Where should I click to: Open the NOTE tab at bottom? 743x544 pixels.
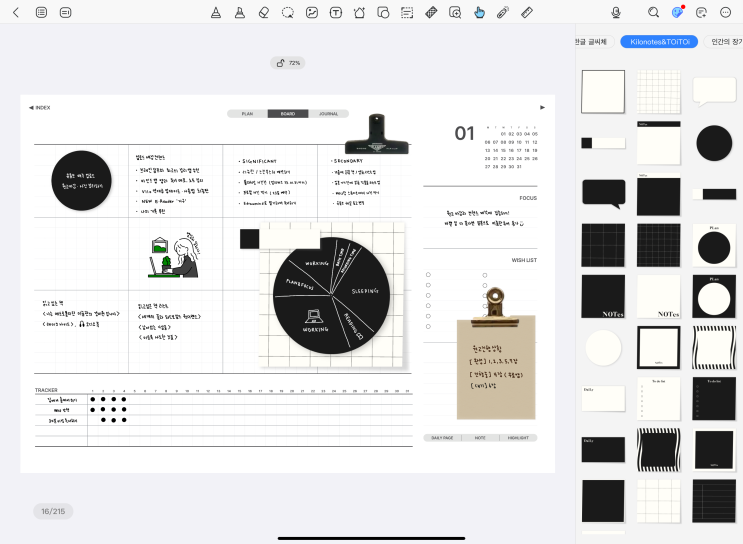point(480,438)
